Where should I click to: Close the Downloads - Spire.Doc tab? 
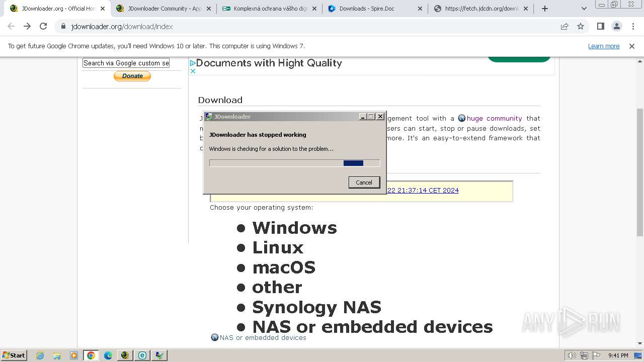point(420,9)
